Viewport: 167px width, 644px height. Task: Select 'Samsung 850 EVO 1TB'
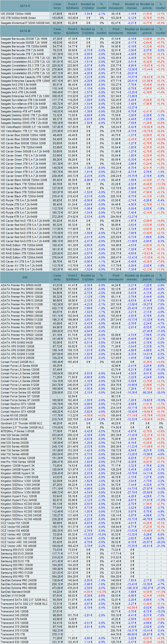point(15,561)
